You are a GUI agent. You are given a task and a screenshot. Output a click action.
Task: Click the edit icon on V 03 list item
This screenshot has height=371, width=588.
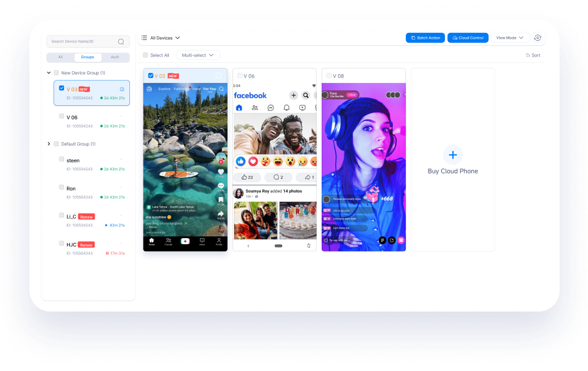(122, 89)
